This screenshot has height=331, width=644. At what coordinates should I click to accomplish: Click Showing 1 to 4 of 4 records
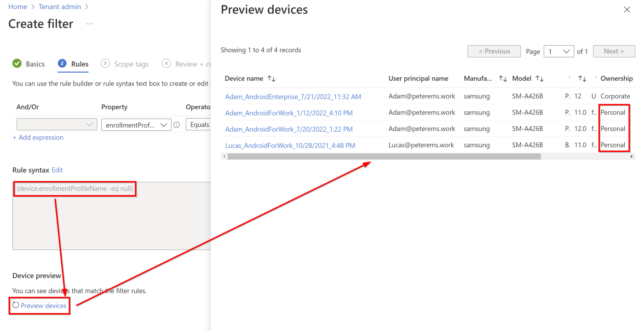[x=261, y=50]
